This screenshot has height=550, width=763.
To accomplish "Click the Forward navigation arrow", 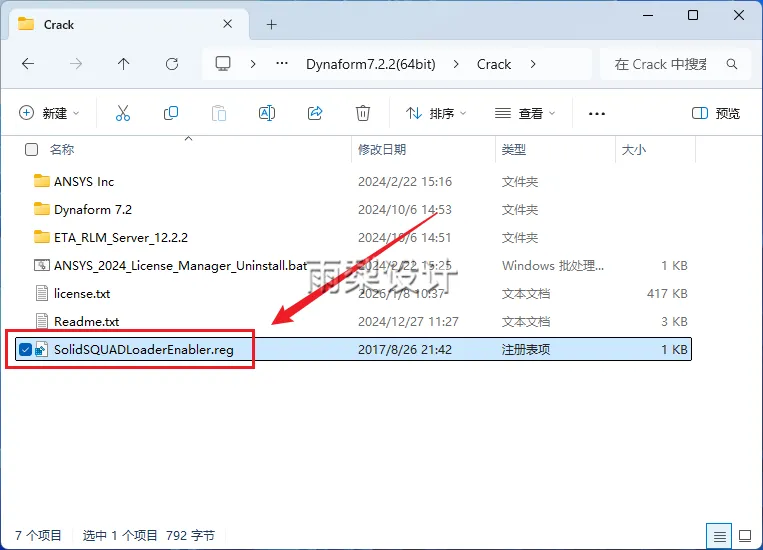I will [75, 64].
